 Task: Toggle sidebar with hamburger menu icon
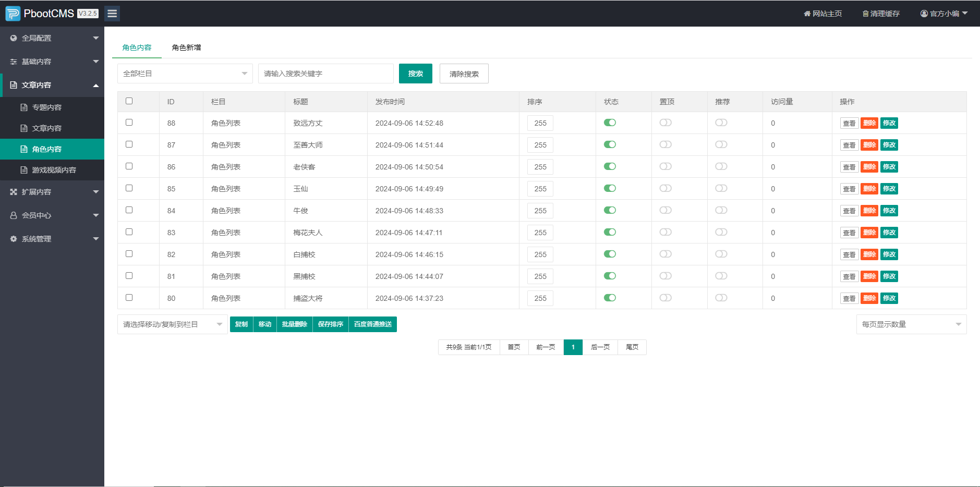112,14
